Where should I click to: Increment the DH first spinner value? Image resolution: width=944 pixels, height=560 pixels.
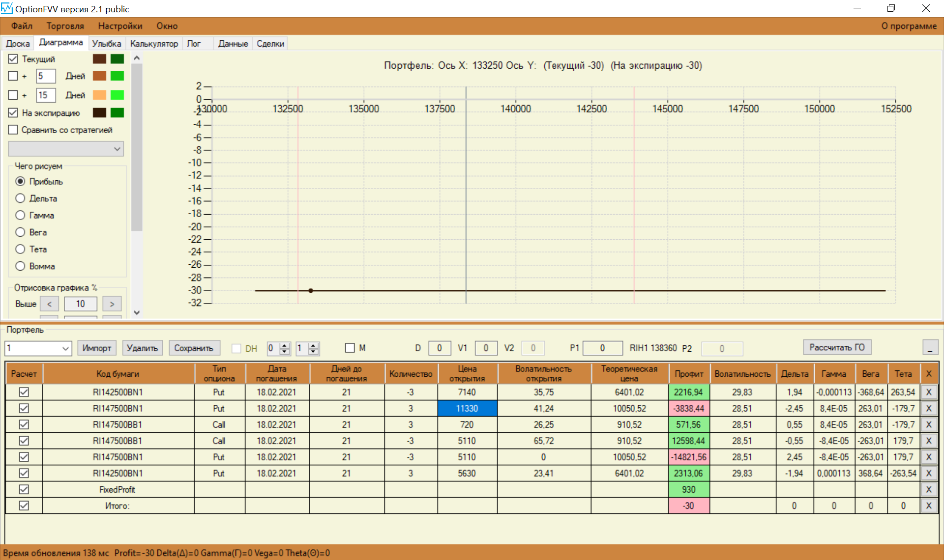(285, 345)
